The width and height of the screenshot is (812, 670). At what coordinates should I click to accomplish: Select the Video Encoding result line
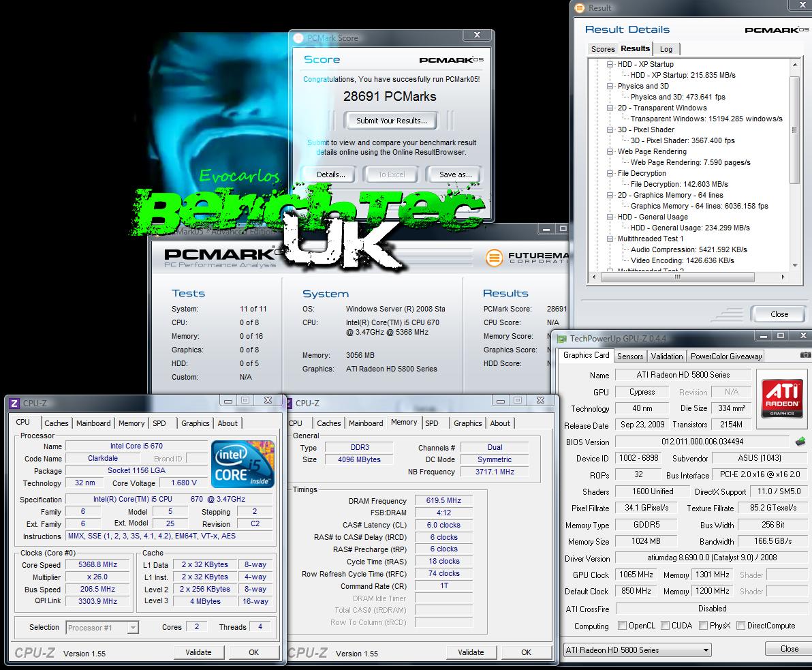pos(682,260)
